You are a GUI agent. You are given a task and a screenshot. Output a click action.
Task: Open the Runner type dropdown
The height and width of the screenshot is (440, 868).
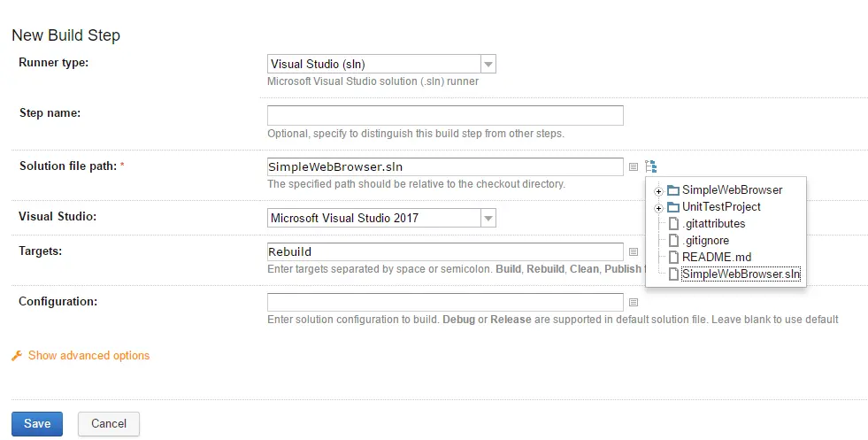381,64
